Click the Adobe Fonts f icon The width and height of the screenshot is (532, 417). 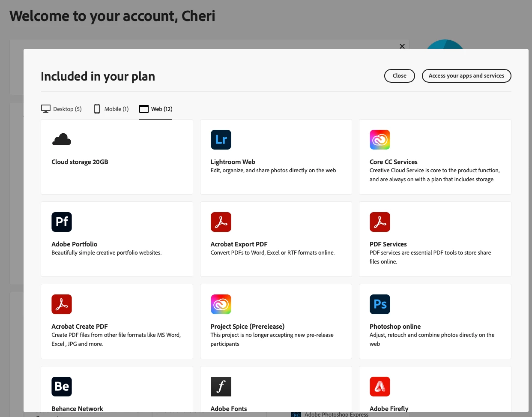pyautogui.click(x=221, y=387)
